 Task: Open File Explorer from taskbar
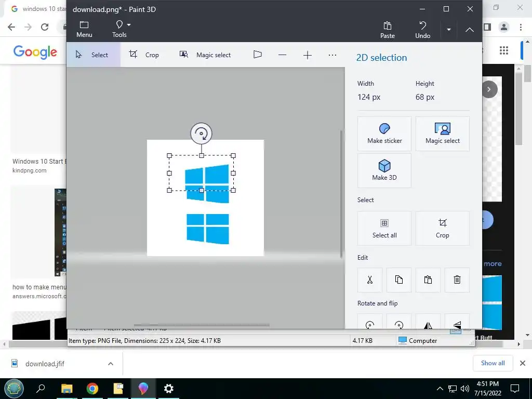(x=67, y=389)
